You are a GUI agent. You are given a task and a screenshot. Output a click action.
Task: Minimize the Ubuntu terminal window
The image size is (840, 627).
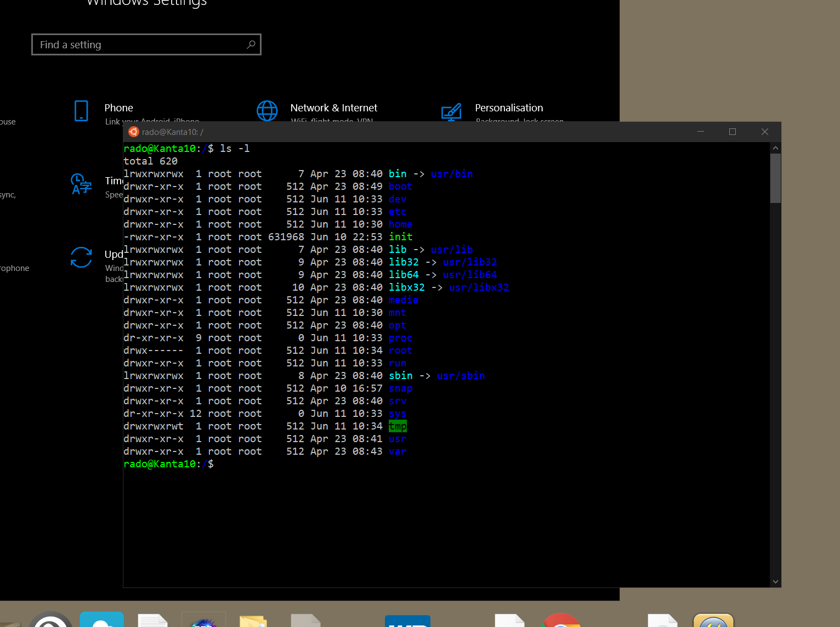701,132
